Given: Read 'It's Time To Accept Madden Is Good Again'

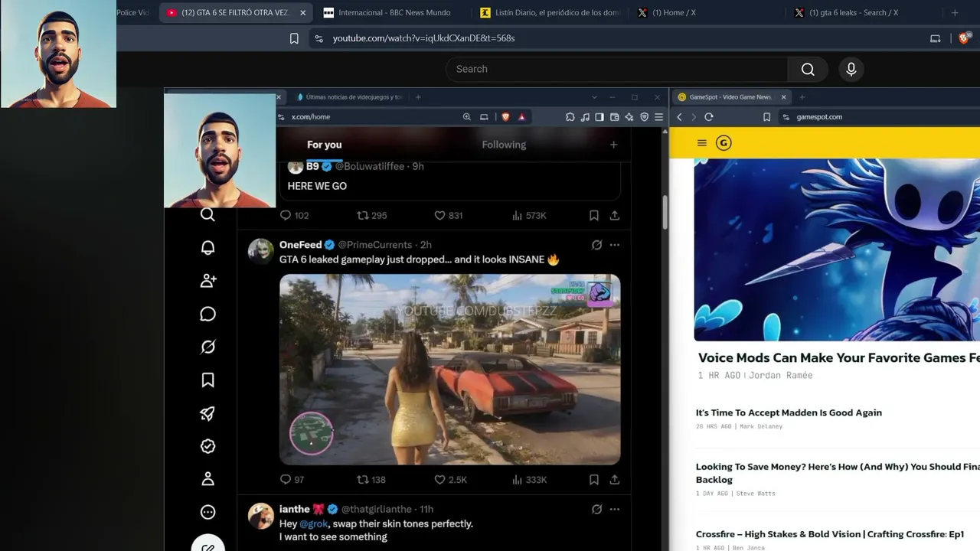Looking at the screenshot, I should point(789,412).
